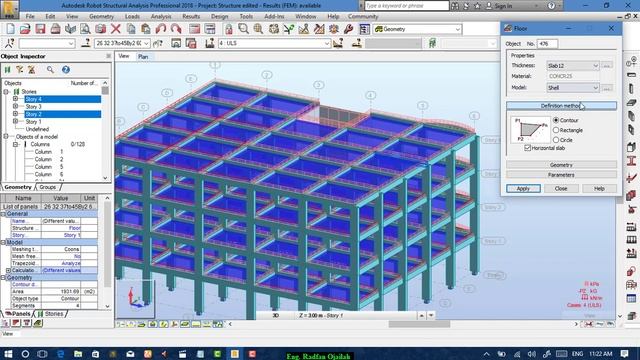Open the load case 4 : ULS dropdown
Viewport: 640px width, 360px height.
tap(327, 43)
